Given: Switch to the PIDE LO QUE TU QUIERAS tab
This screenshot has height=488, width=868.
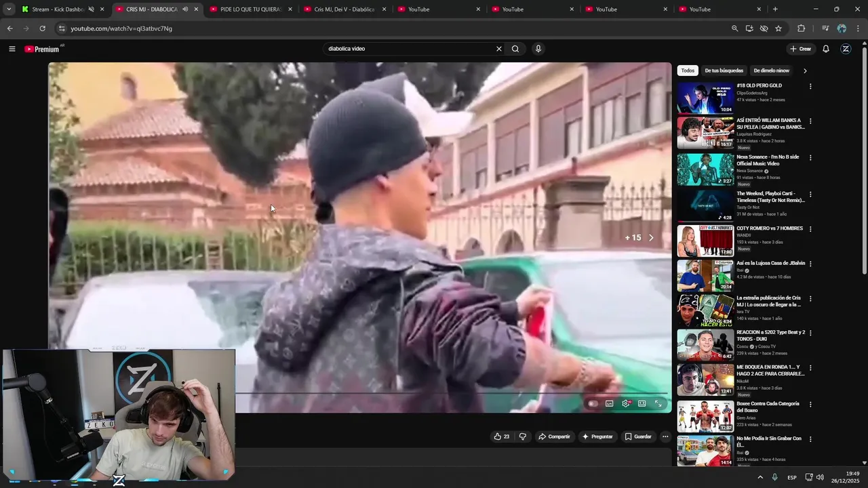Looking at the screenshot, I should tap(250, 9).
